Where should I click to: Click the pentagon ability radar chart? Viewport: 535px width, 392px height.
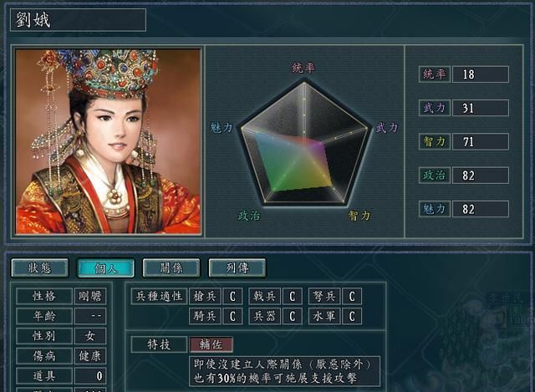pyautogui.click(x=304, y=143)
